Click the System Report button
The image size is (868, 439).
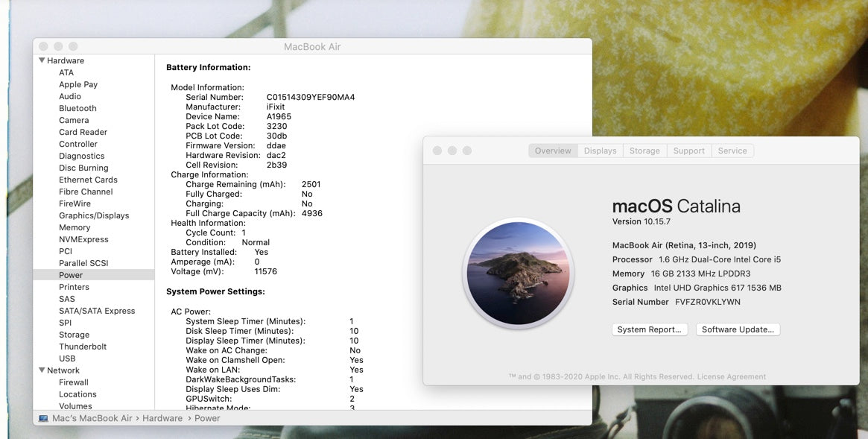coord(649,329)
